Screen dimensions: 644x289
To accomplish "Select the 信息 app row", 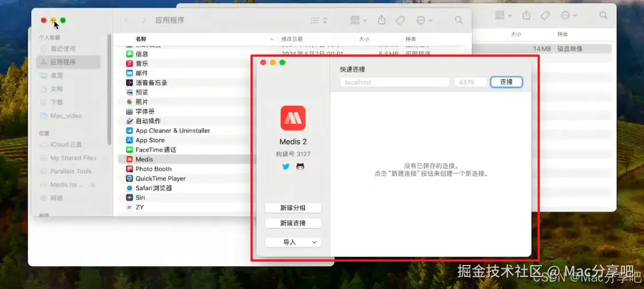I will click(184, 54).
